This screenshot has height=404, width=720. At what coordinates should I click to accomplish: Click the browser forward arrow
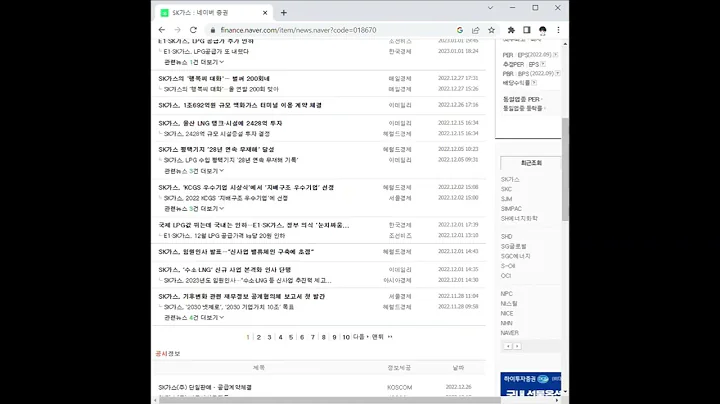click(x=177, y=30)
